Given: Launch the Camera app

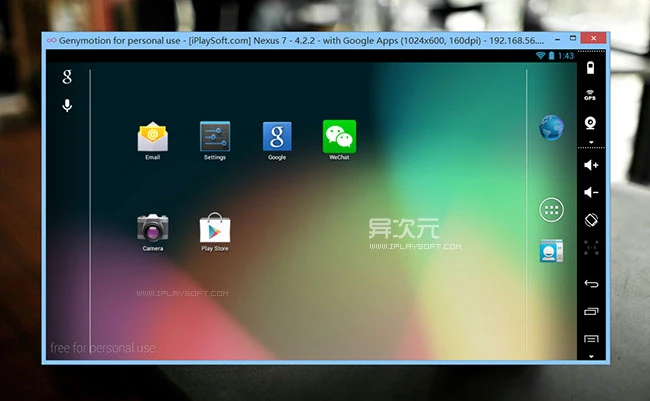Looking at the screenshot, I should click(x=153, y=232).
